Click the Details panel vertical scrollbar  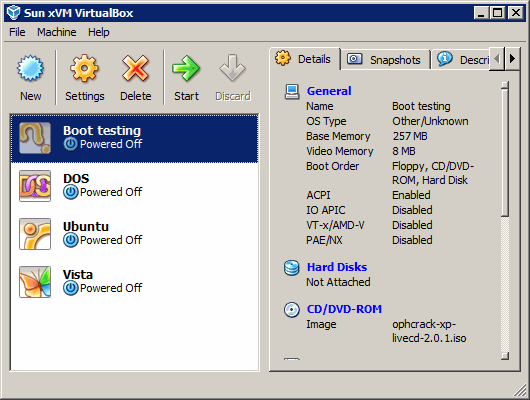(505, 220)
